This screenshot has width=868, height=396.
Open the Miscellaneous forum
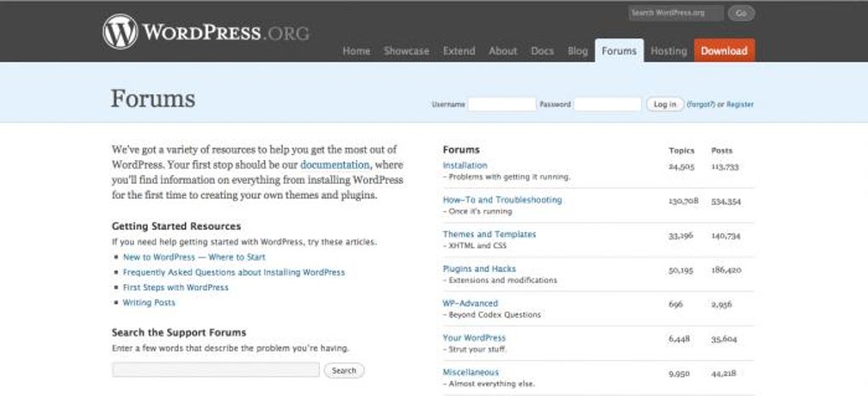(x=471, y=372)
